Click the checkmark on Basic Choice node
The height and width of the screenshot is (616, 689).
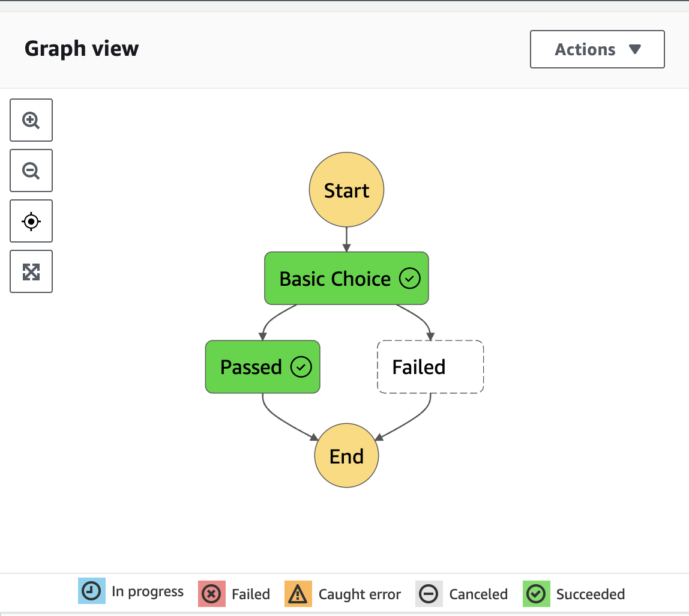point(410,279)
